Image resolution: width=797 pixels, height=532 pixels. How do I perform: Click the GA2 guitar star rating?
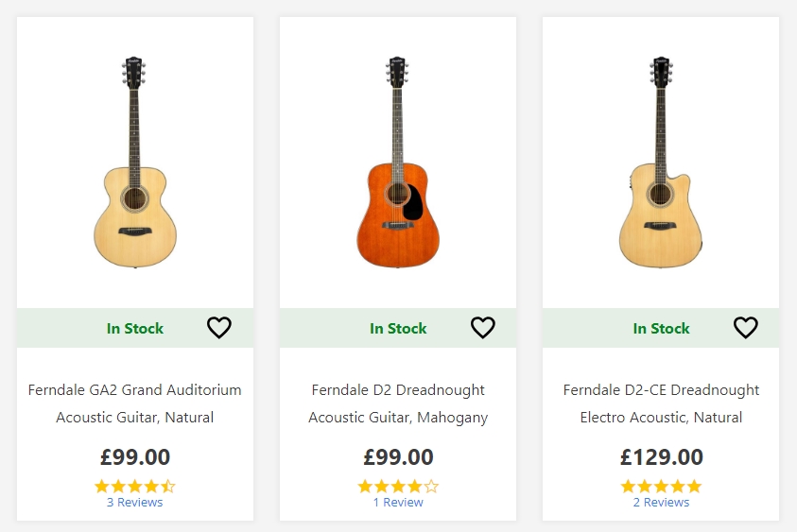pyautogui.click(x=134, y=487)
